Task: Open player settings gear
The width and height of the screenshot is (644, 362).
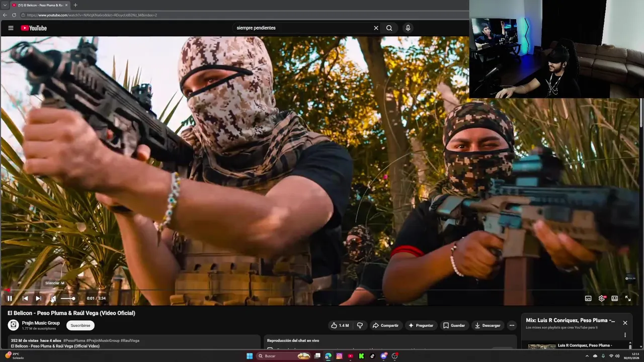Action: [x=602, y=298]
